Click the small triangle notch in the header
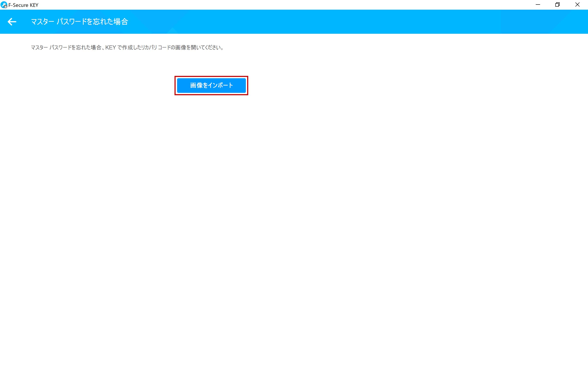 pos(173,31)
